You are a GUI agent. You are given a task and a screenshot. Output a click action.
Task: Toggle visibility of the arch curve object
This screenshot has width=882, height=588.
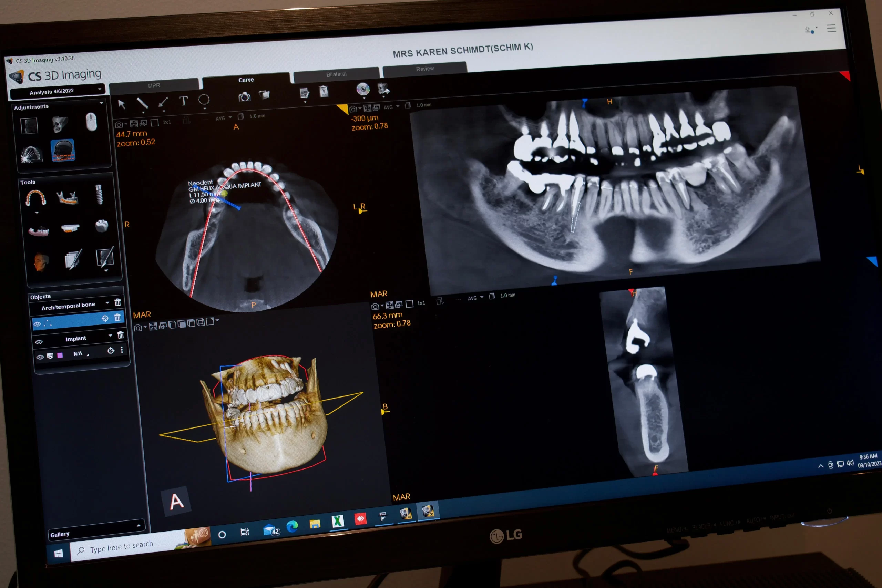point(37,324)
